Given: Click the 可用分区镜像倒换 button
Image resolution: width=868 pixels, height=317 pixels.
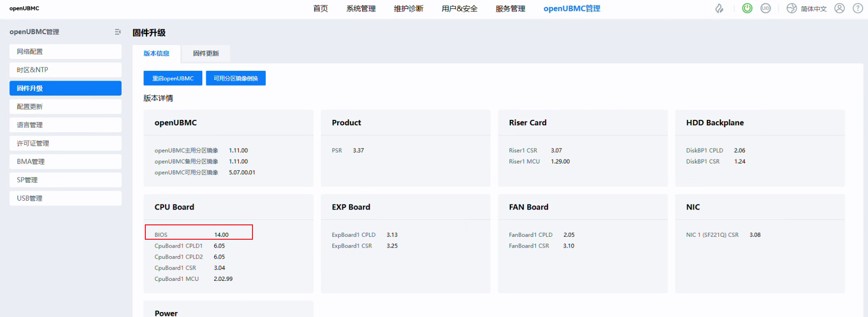Looking at the screenshot, I should [x=236, y=78].
